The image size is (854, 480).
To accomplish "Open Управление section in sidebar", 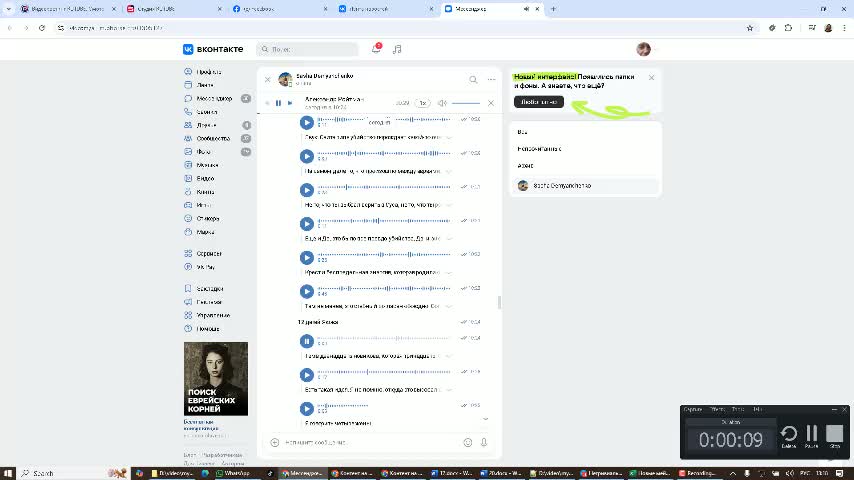I will [x=212, y=315].
